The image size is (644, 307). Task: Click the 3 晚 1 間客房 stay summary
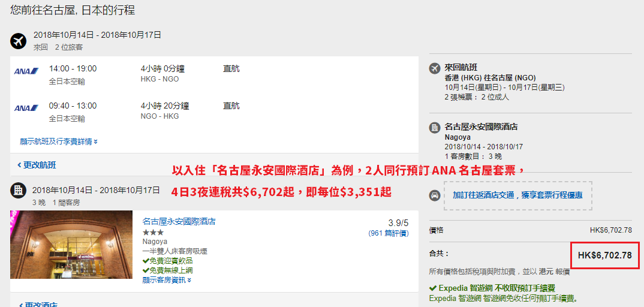pos(56,203)
